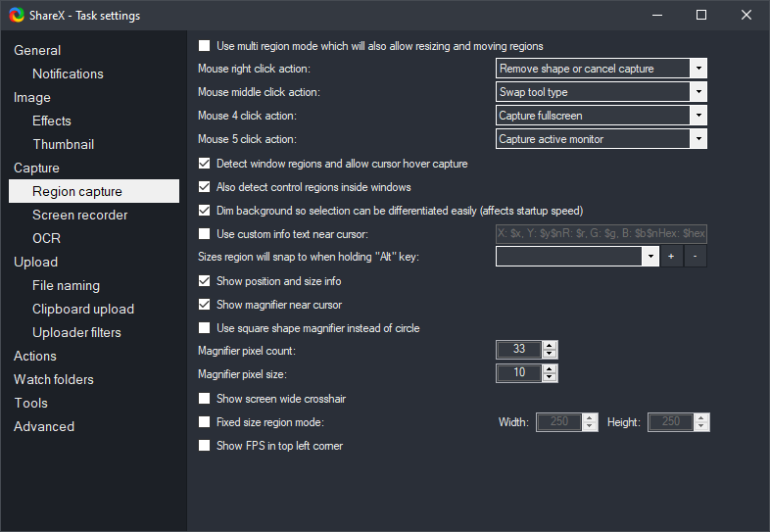Decrease Magnifier pixel count with down arrow

click(x=550, y=354)
